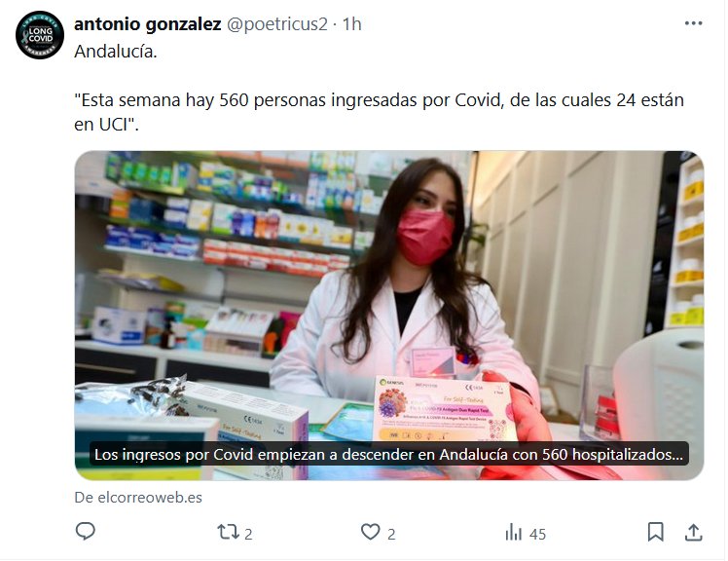
Task: Open the tweet's 1h timestamp
Action: 352,24
